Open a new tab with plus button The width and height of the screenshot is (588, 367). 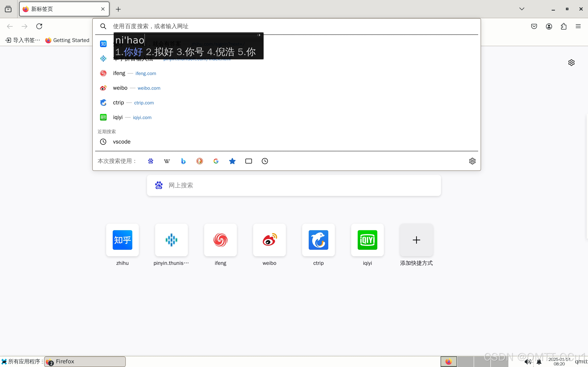pyautogui.click(x=118, y=9)
